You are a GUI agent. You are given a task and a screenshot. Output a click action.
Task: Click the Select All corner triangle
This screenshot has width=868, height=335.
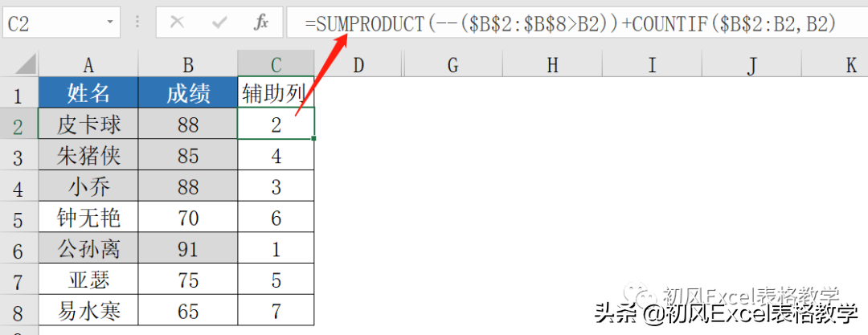26,64
